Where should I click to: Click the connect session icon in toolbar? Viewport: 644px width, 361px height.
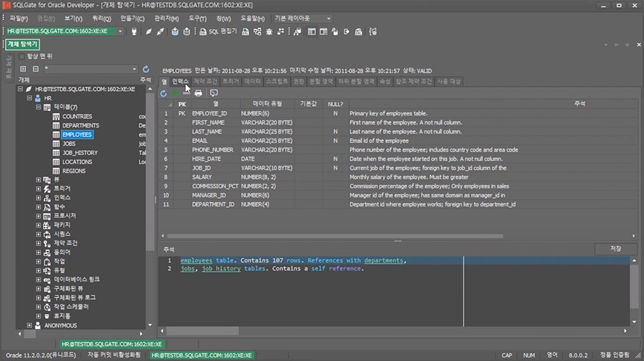pos(148,32)
